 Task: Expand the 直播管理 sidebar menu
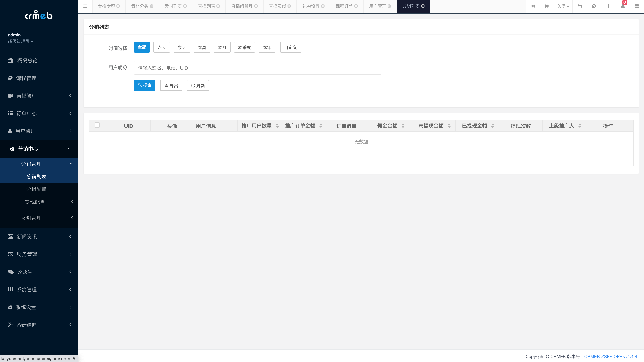point(39,96)
